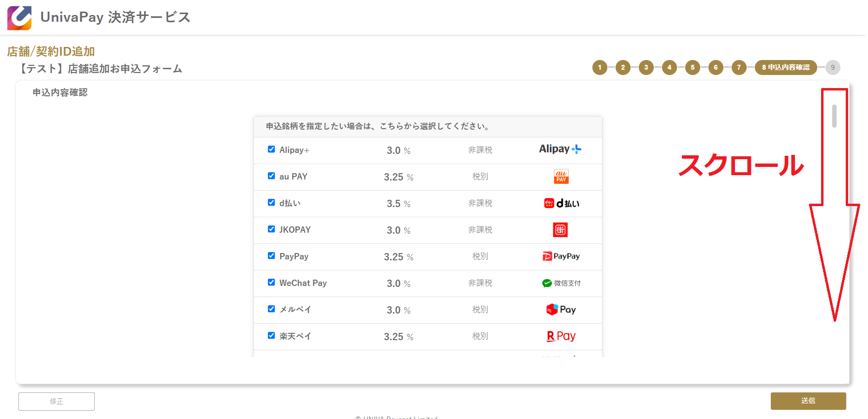Click the 3.0 % rate for JKOPAY
This screenshot has height=419, width=868.
click(398, 230)
